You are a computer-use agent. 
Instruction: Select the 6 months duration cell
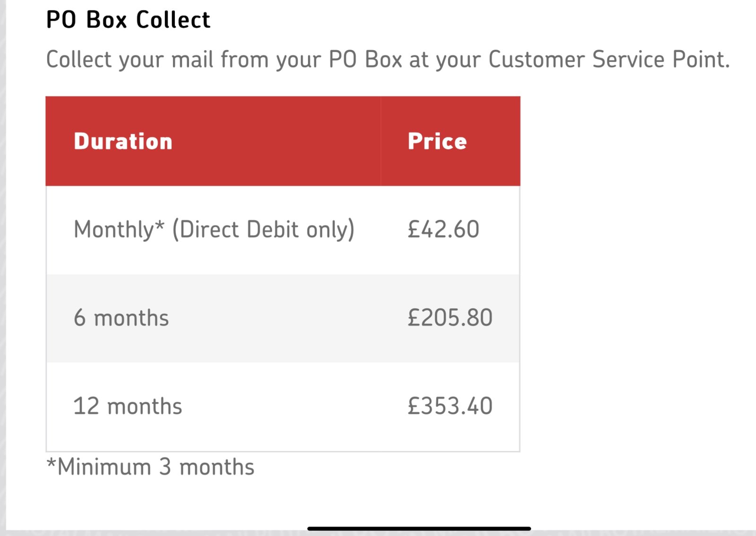pyautogui.click(x=121, y=318)
